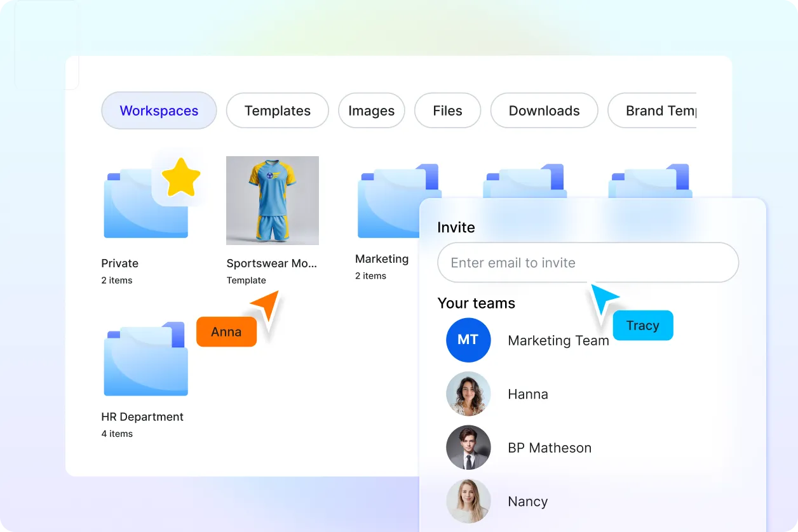The height and width of the screenshot is (532, 798).
Task: Select Hanna from Your teams list
Action: point(528,394)
